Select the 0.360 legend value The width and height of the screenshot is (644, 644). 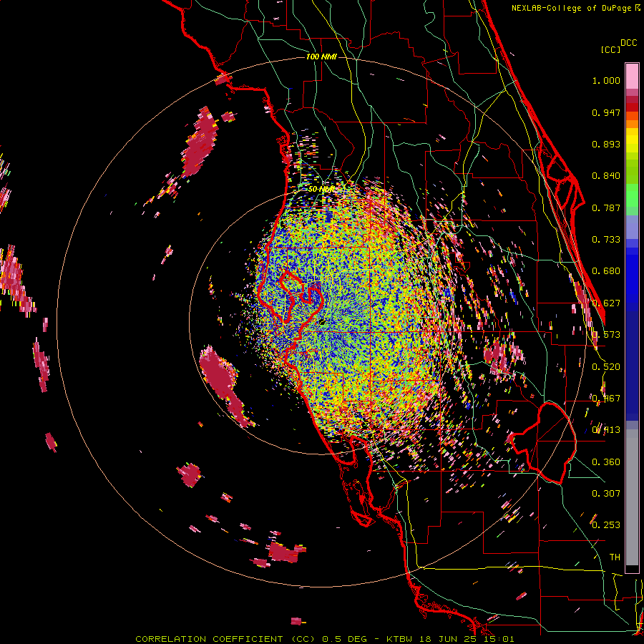(606, 462)
